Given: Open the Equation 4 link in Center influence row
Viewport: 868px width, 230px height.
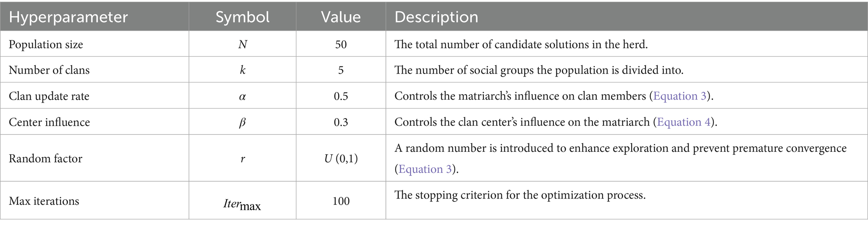Looking at the screenshot, I should tap(683, 122).
